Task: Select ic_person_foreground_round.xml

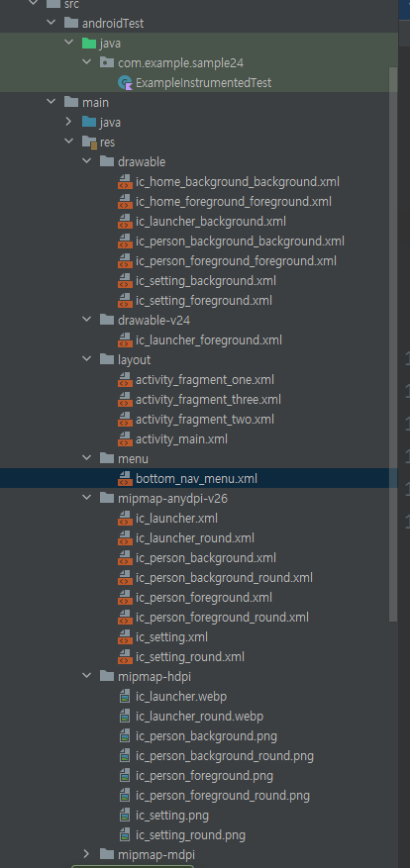Action: click(222, 618)
